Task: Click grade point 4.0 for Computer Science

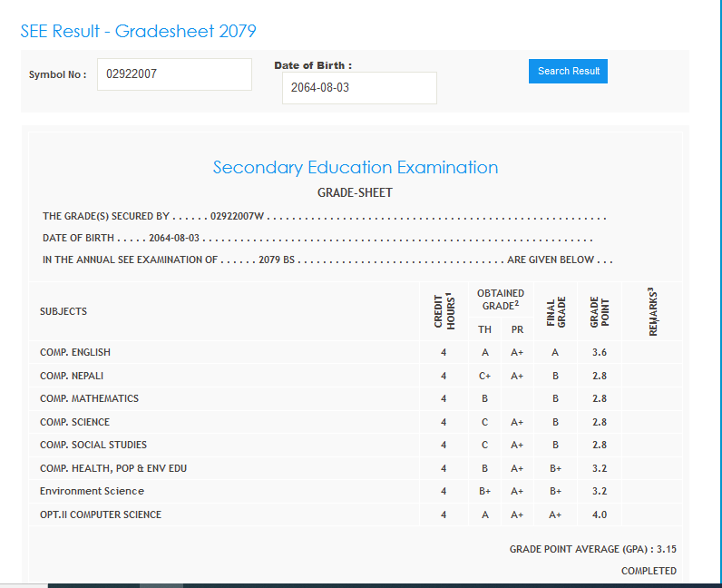Action: (600, 514)
